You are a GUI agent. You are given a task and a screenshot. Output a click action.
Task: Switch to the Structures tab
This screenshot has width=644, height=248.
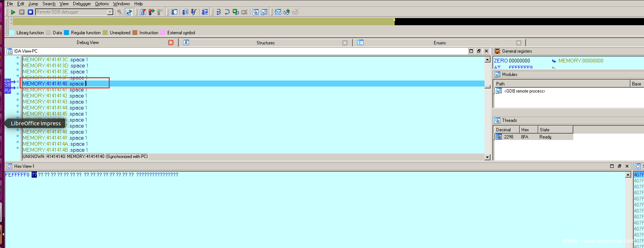(x=266, y=43)
